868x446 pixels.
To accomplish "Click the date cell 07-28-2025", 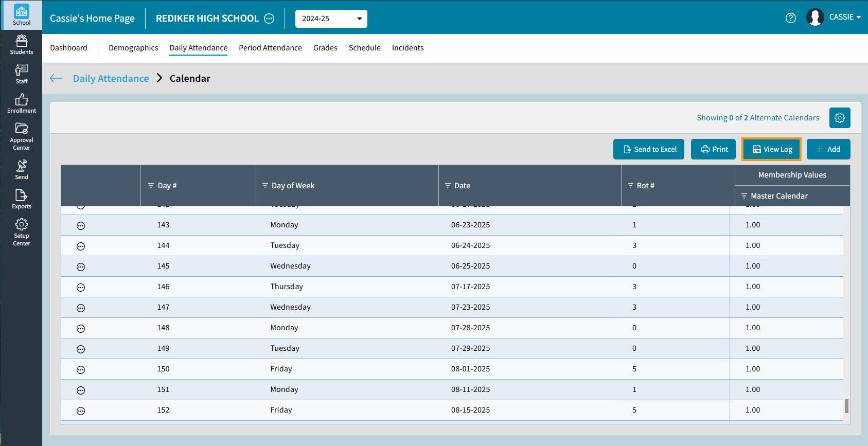I will (470, 328).
